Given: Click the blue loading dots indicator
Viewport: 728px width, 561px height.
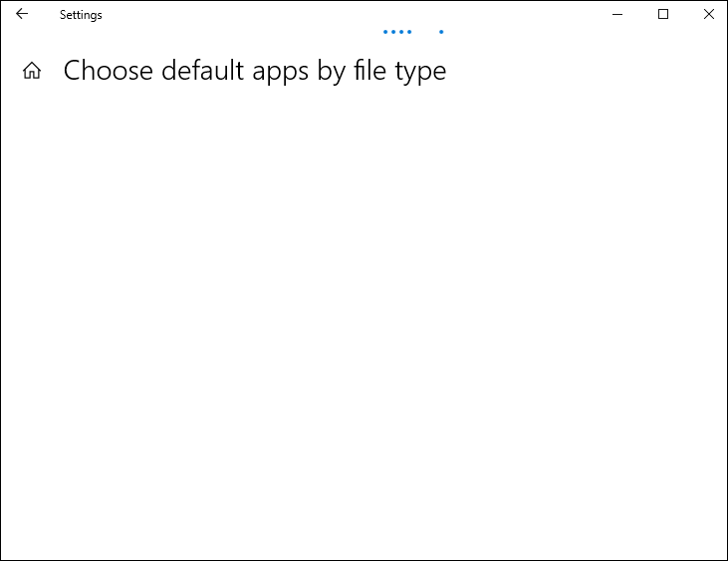Looking at the screenshot, I should click(x=397, y=32).
